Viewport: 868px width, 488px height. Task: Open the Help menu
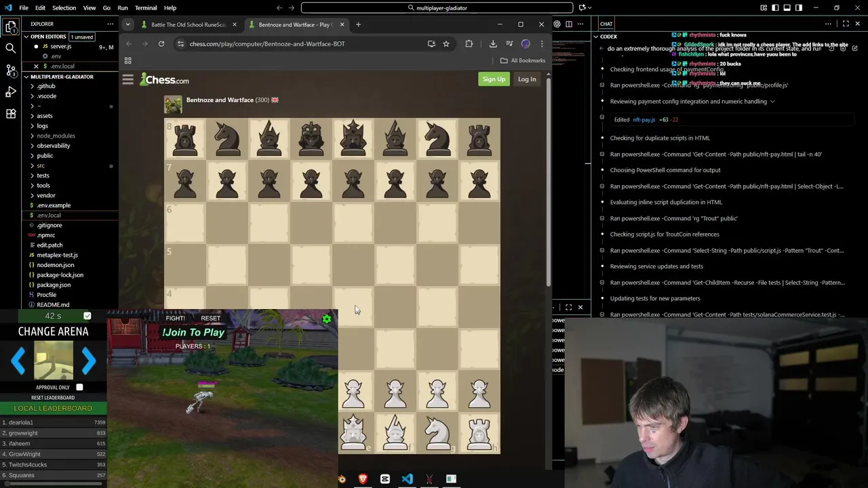coord(170,7)
